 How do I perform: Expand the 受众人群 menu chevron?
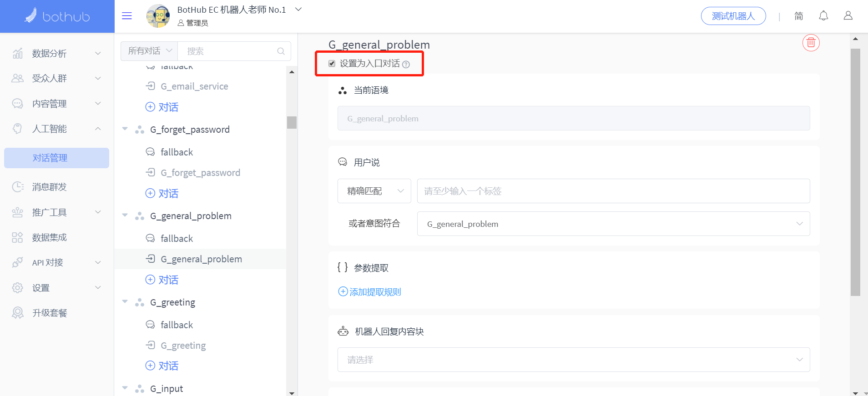[98, 78]
